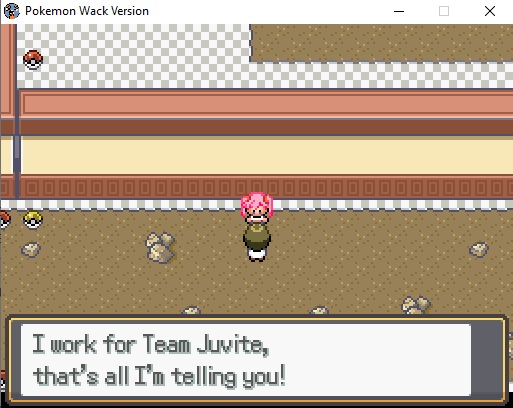Click the rock pile near the dialogue box
The width and height of the screenshot is (513, 408).
416,305
